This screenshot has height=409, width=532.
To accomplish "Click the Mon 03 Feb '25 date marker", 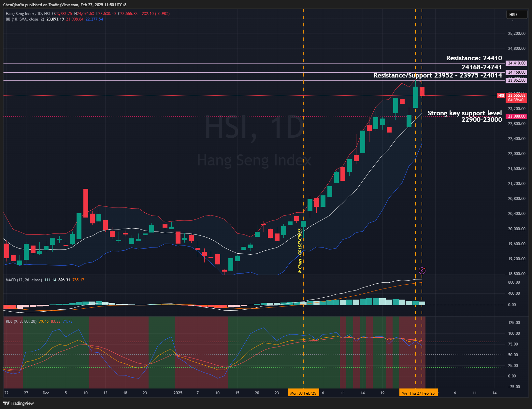I will pyautogui.click(x=303, y=393).
